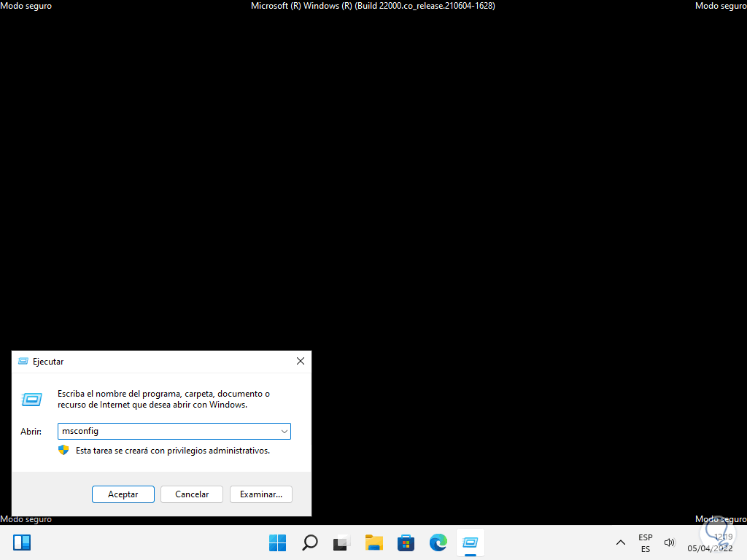Launch File Explorer from taskbar

click(x=374, y=542)
